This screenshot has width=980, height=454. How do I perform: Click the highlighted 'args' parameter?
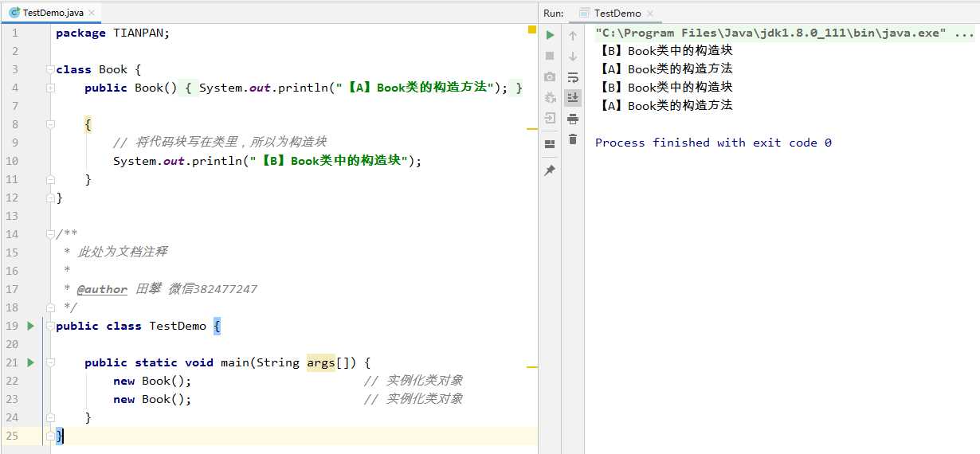(321, 362)
